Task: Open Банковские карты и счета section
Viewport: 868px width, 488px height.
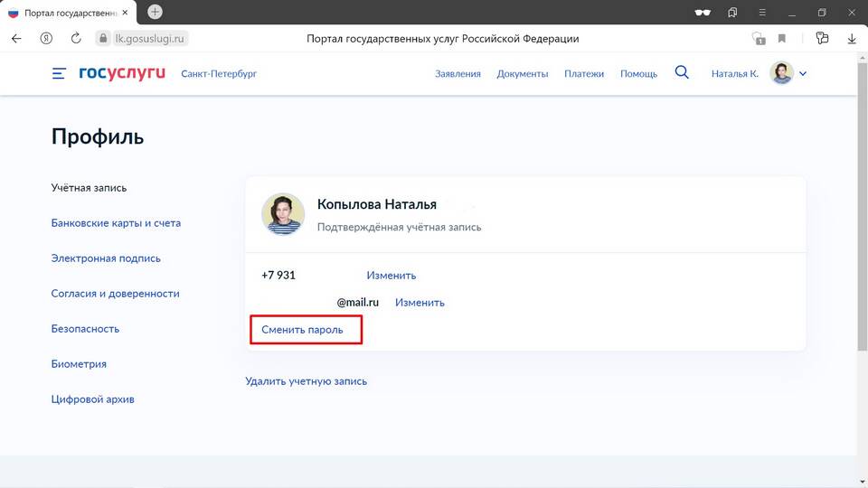Action: 116,223
